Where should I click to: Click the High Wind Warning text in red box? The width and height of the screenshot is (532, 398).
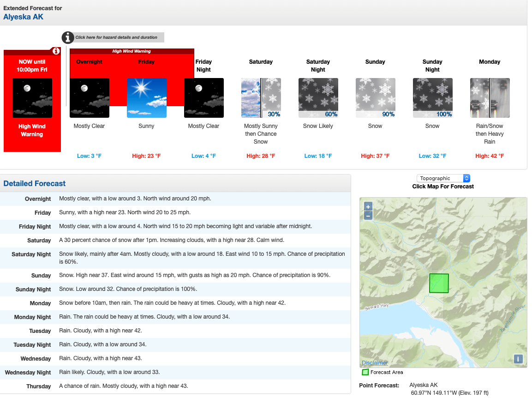tap(32, 130)
